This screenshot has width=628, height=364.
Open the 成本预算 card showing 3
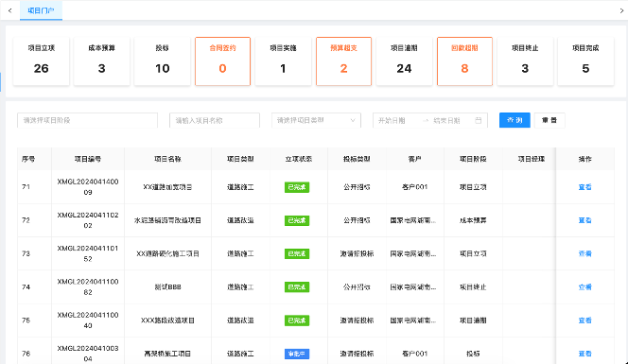[102, 61]
